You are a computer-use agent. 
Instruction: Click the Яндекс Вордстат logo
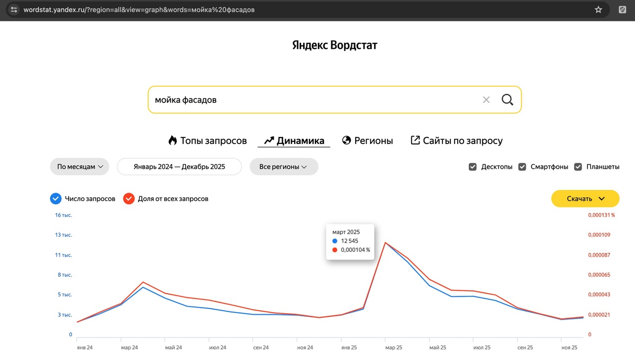tap(334, 46)
